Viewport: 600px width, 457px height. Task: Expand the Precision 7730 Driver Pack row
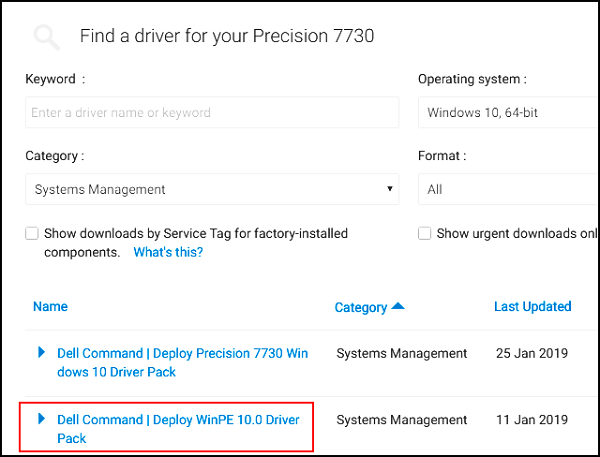(42, 352)
